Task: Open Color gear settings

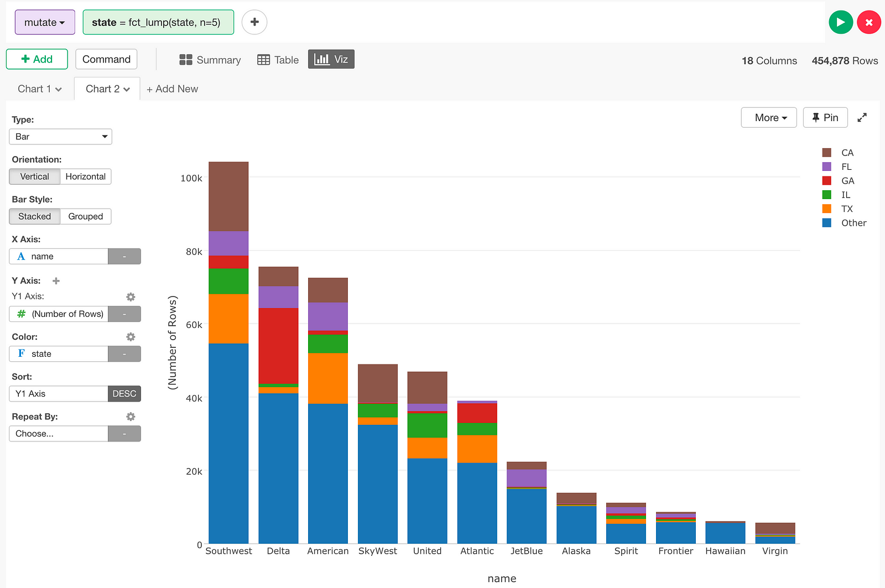Action: pos(131,337)
